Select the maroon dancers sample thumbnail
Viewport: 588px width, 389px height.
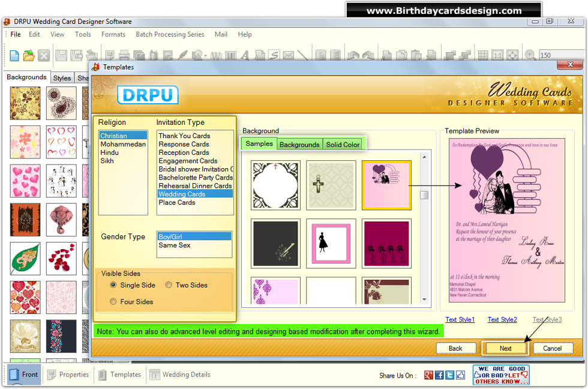point(386,244)
